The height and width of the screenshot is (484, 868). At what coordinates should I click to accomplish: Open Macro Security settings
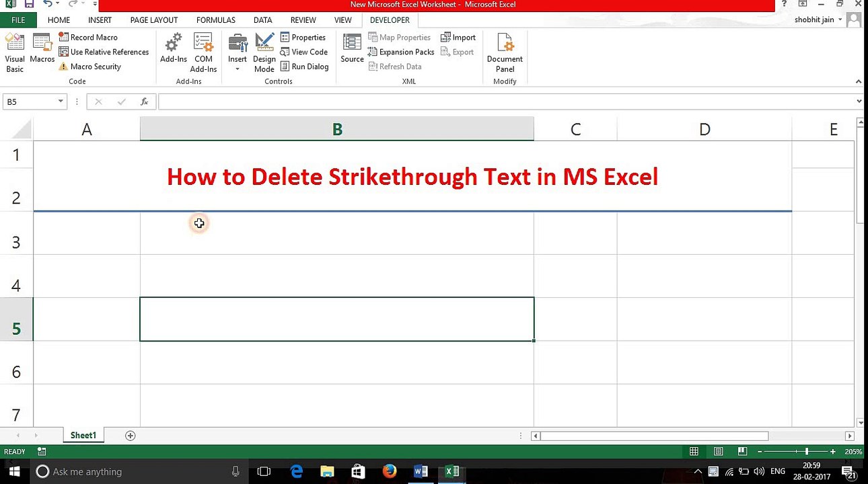pyautogui.click(x=90, y=67)
